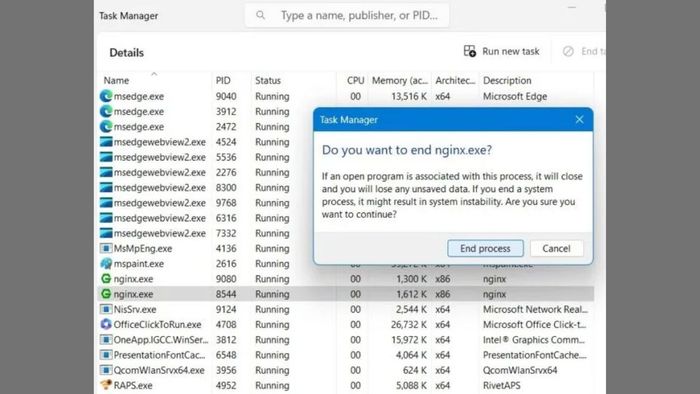The width and height of the screenshot is (700, 394).
Task: Click the RAPS.exe process icon
Action: click(106, 385)
